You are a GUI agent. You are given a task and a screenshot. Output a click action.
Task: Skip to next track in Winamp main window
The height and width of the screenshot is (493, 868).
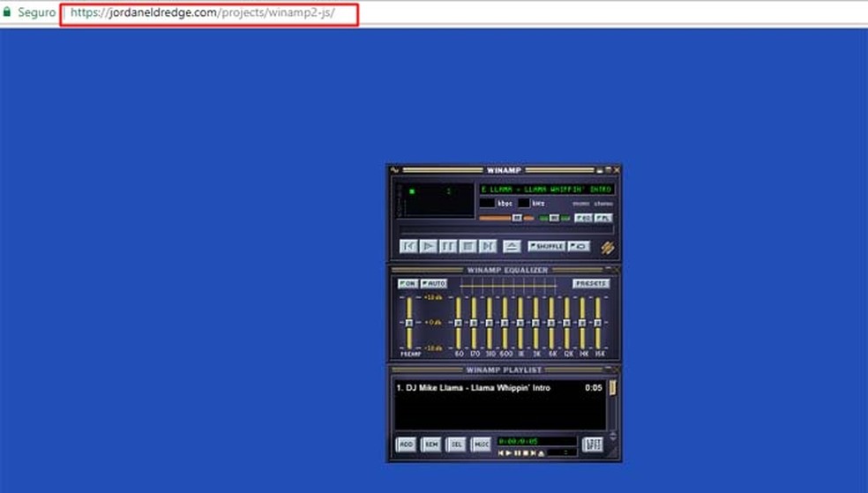point(488,246)
